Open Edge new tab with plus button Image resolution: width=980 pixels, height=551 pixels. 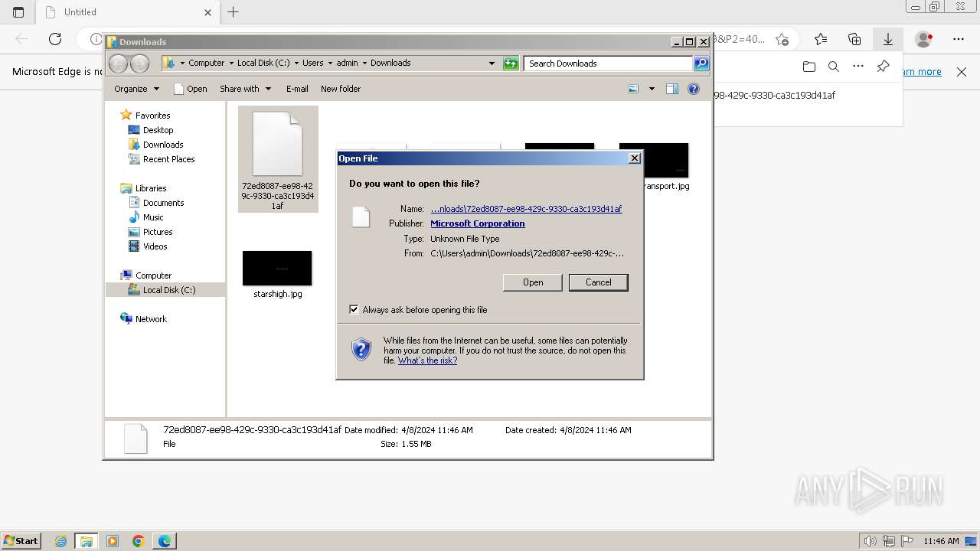coord(234,11)
